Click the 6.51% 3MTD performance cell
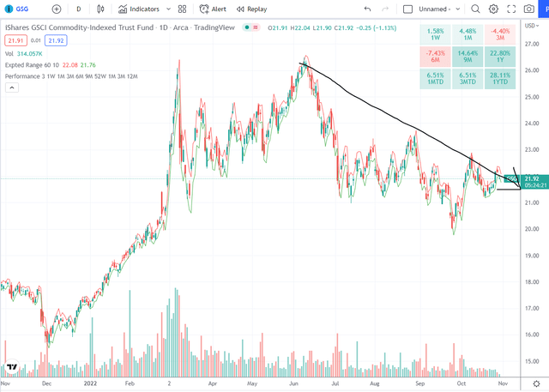Viewport: 549px width, 392px height. 468,78
